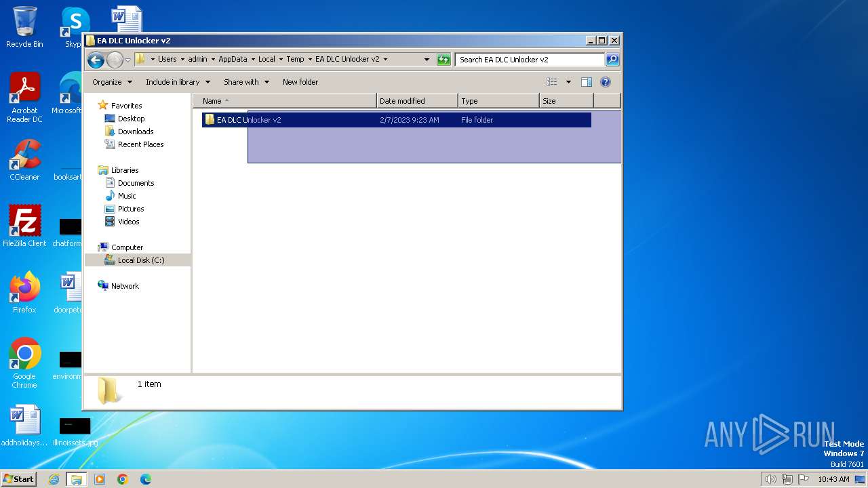Click the Change your view icon
868x488 pixels.
click(552, 82)
